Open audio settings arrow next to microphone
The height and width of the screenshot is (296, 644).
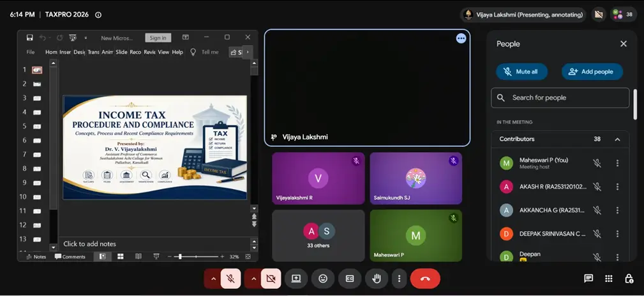pos(213,279)
